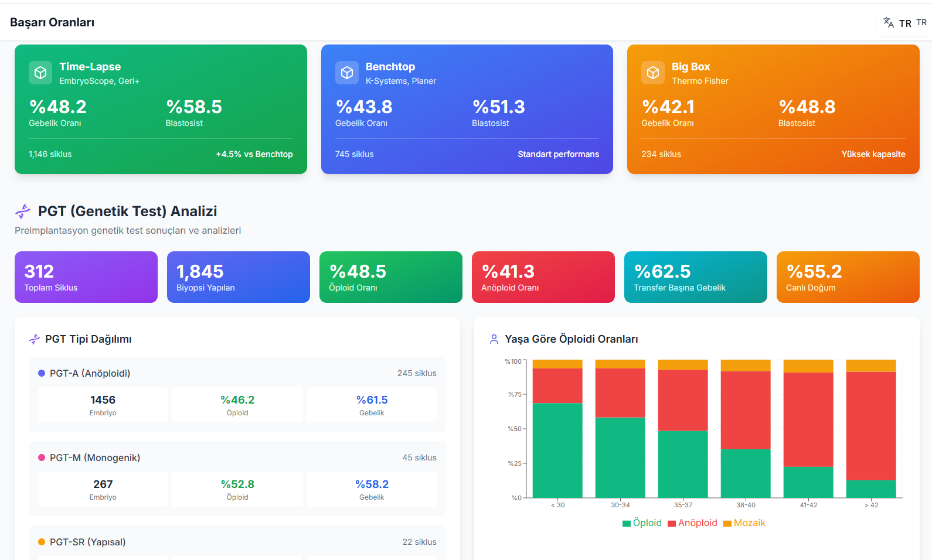Screen dimensions: 932x560
Task: Click the Standart performans label
Action: (559, 154)
